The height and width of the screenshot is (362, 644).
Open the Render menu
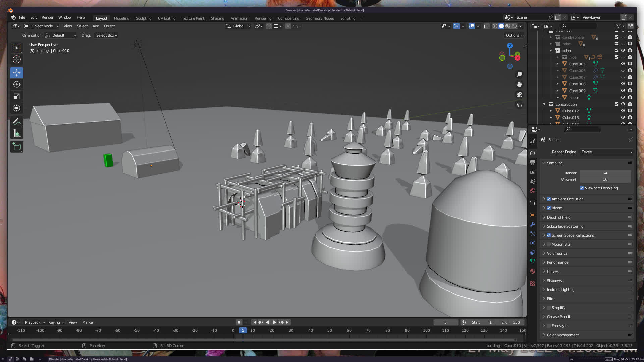47,17
